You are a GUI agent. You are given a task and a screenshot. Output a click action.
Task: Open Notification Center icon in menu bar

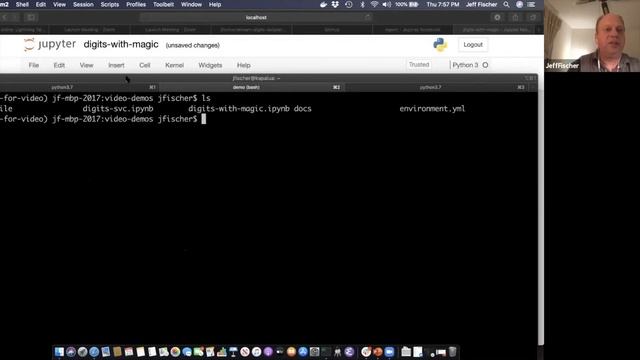tap(531, 4)
